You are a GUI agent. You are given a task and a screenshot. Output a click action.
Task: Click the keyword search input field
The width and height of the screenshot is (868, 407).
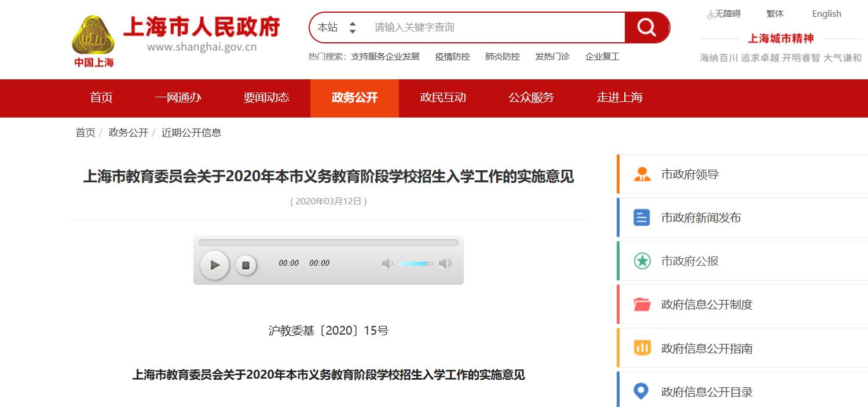tap(495, 27)
